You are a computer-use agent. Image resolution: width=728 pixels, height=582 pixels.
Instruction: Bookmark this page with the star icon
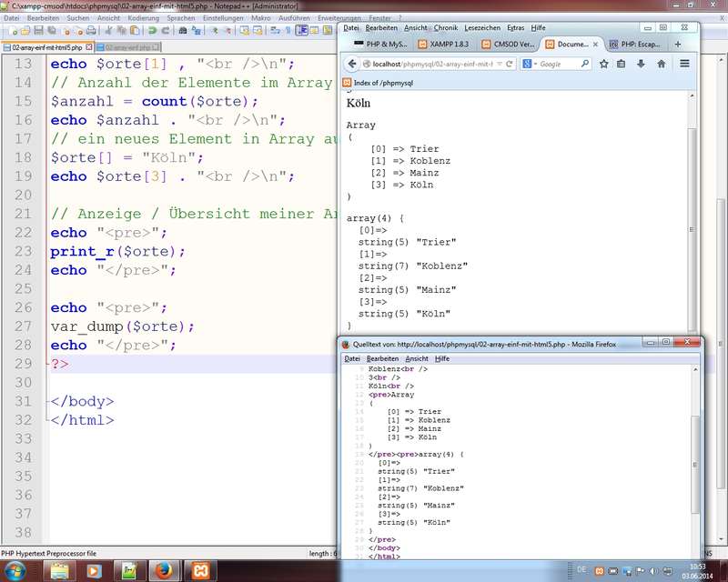(x=604, y=64)
